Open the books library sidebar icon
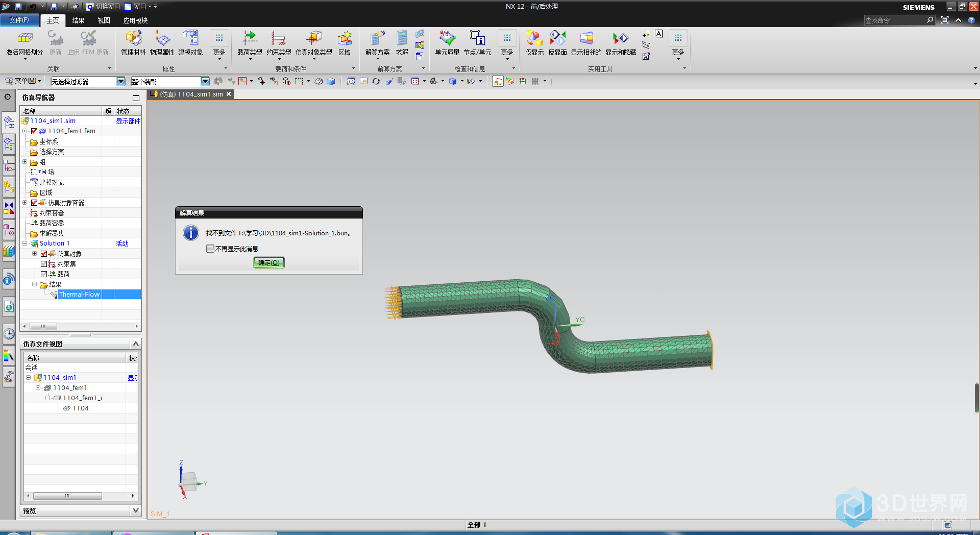This screenshot has width=980, height=535. [9, 252]
